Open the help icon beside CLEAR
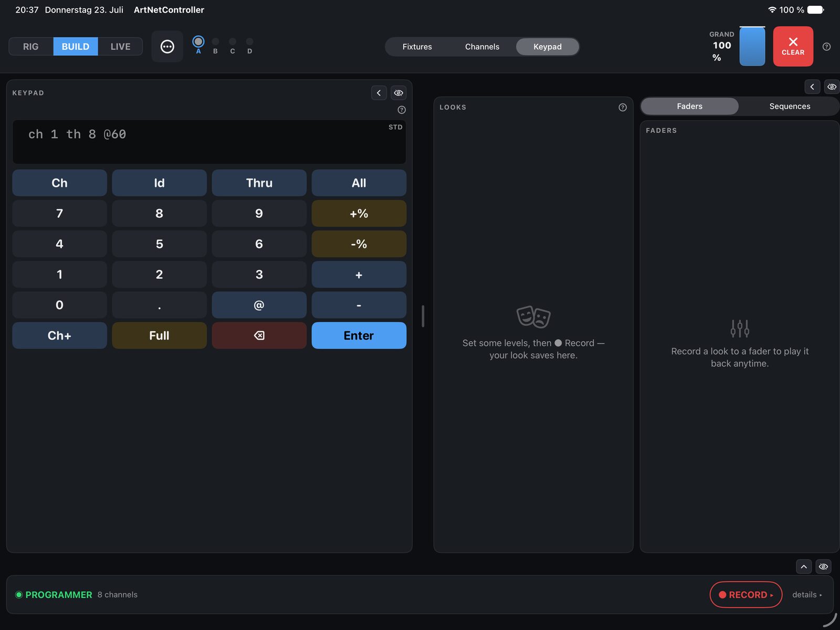840x630 pixels. [826, 47]
